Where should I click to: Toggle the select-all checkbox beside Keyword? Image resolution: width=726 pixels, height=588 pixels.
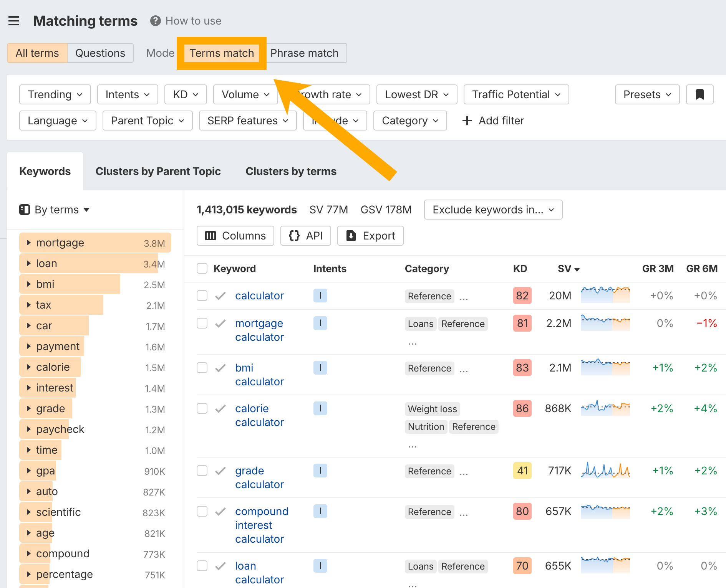202,268
